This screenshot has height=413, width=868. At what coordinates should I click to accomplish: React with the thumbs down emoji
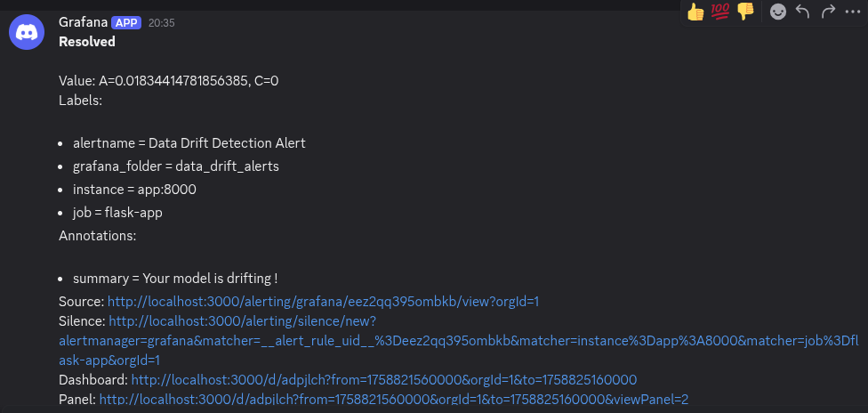(745, 12)
